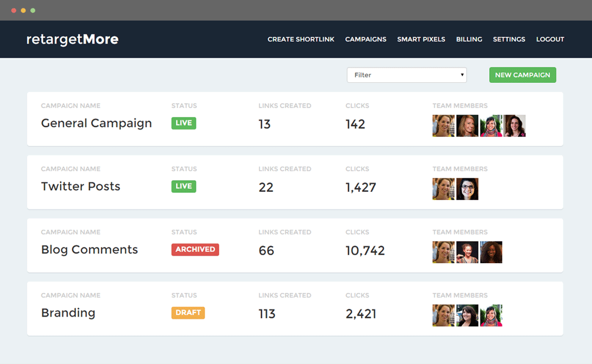The width and height of the screenshot is (592, 364).
Task: Click the green maximize window dot
Action: pos(33,10)
